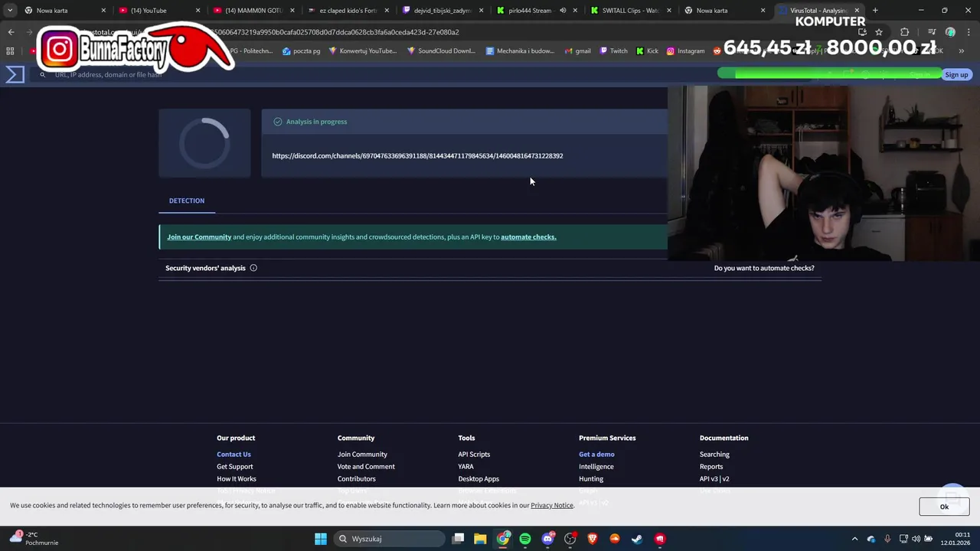Viewport: 980px width, 551px height.
Task: Open the Searching documentation link
Action: point(714,455)
